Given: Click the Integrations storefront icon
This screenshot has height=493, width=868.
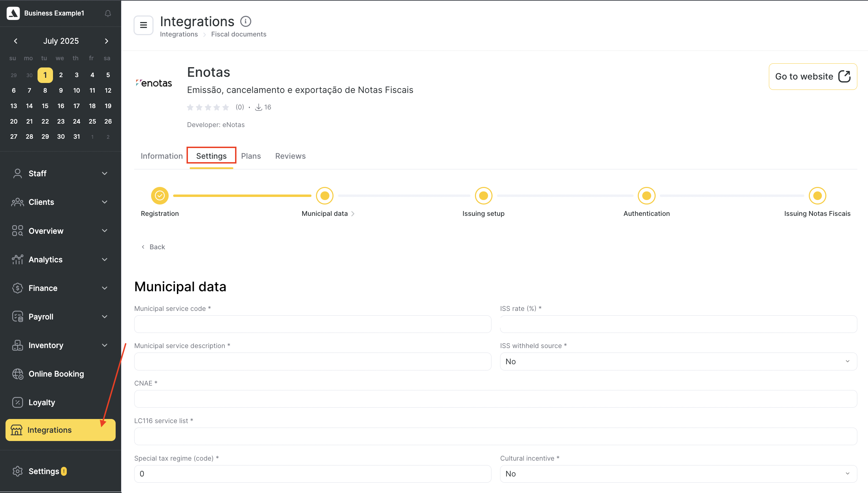Looking at the screenshot, I should coord(17,430).
